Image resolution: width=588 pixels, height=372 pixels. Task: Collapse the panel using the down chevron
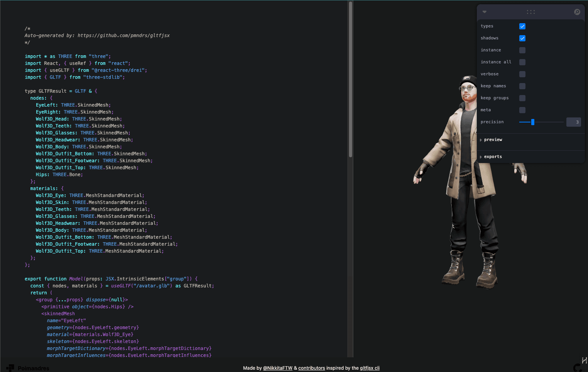[x=484, y=12]
